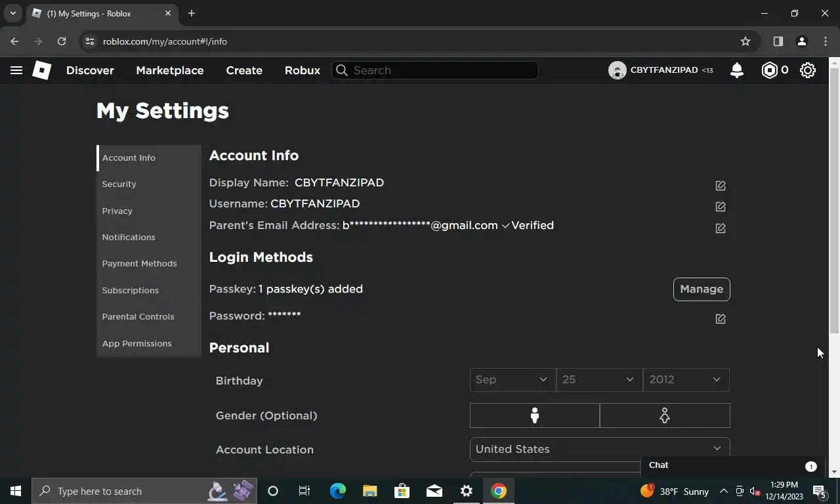Click Task View taskbar icon
This screenshot has height=504, width=840.
pos(304,491)
